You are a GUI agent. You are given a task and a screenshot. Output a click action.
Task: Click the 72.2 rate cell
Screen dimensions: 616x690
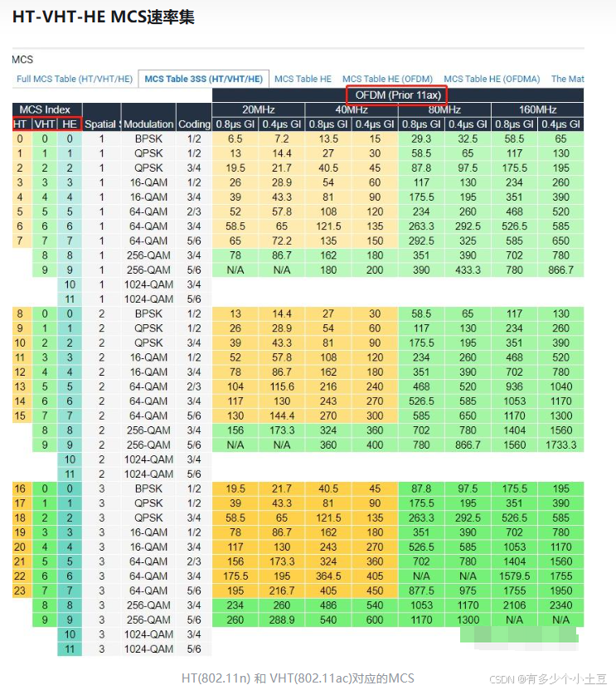282,241
